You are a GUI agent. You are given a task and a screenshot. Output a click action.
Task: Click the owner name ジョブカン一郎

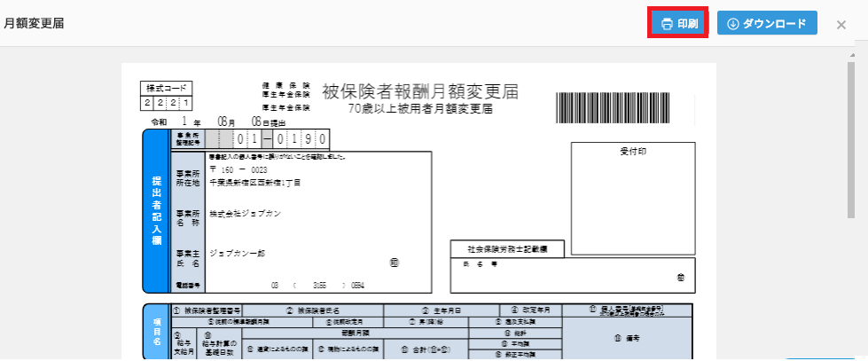[x=238, y=253]
